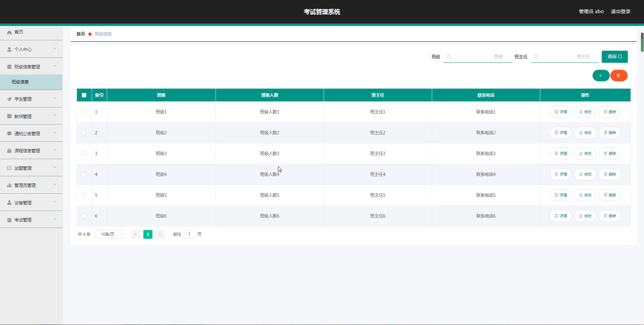Screen dimensions: 644x325
Task: Check the checkbox for row 班级5
Action: [x=84, y=195]
